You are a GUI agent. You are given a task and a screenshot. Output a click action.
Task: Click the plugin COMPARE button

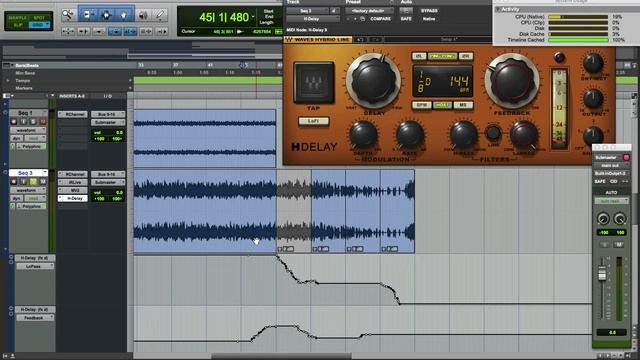(380, 19)
